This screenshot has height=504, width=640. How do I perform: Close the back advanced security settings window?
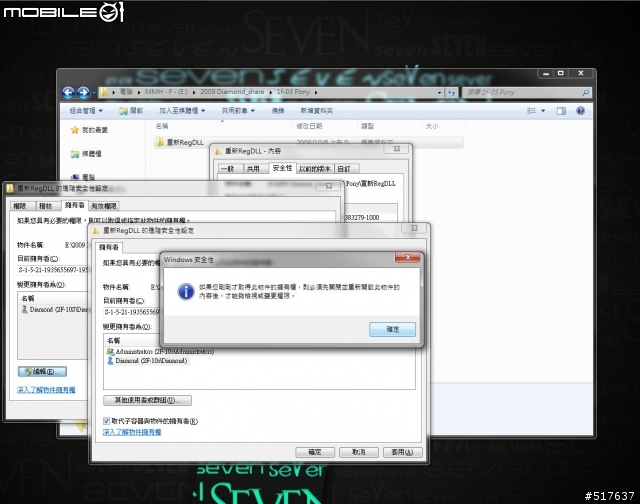point(329,186)
